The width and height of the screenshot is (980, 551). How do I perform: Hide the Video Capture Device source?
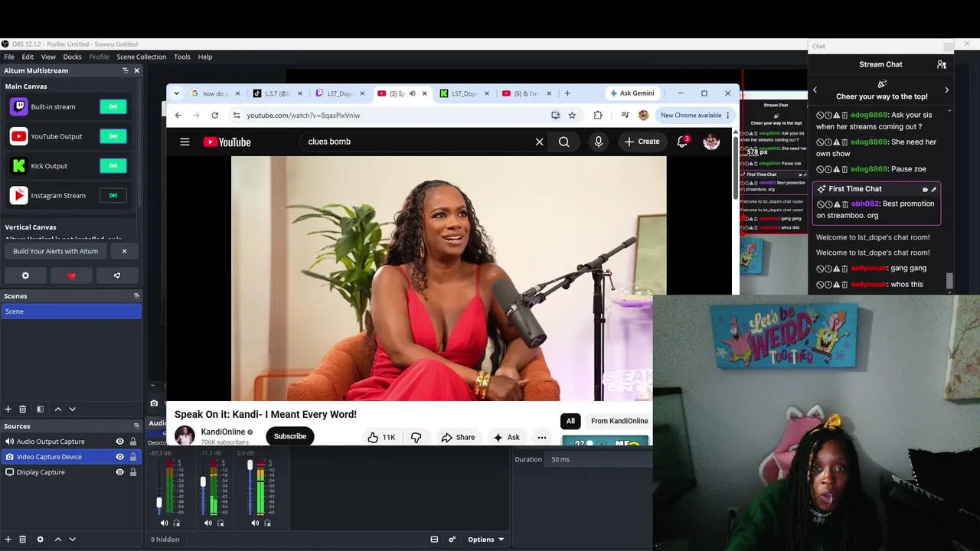[119, 457]
